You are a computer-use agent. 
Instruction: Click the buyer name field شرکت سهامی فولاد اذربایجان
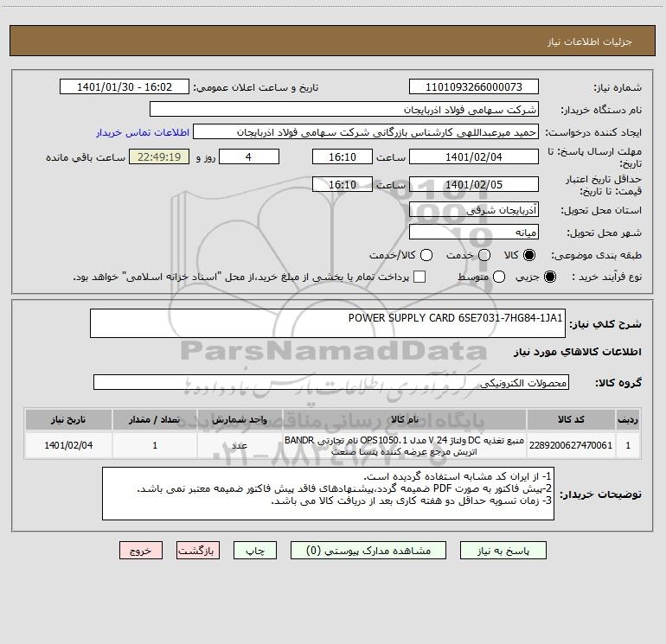point(344,110)
